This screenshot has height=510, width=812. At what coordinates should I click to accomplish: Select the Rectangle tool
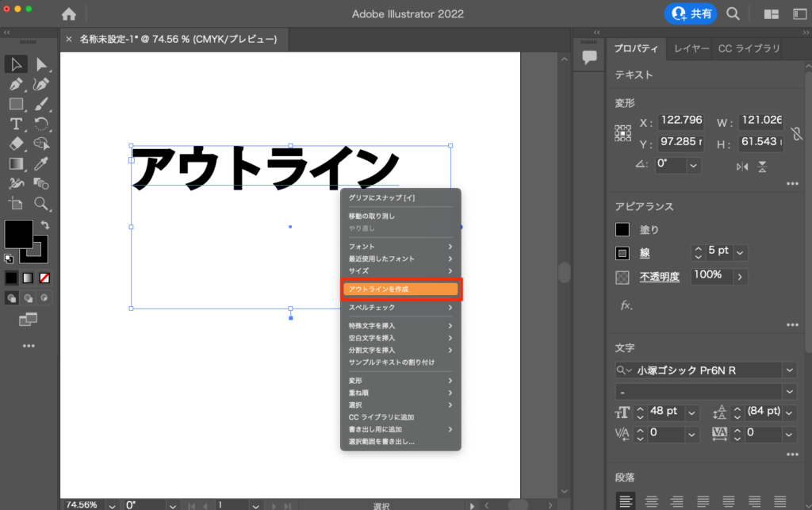tap(16, 104)
